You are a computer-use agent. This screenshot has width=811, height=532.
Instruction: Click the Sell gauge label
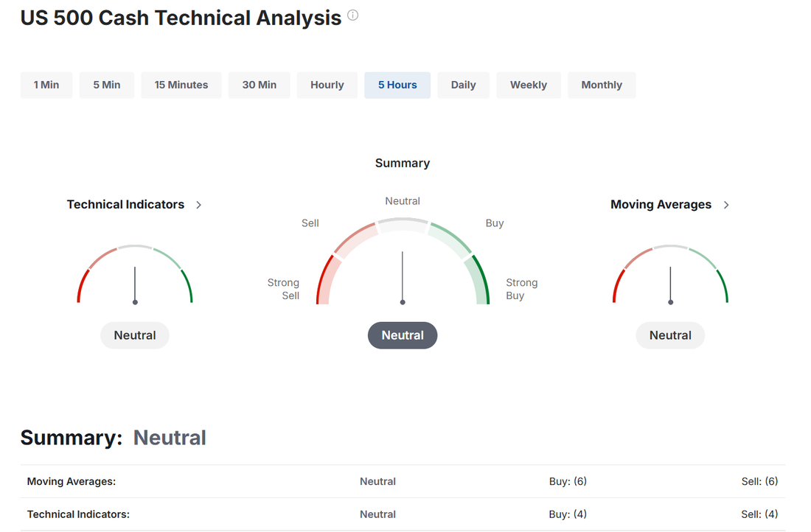point(310,223)
